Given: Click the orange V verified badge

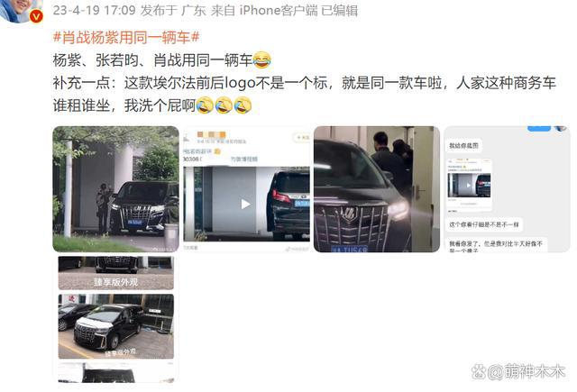Looking at the screenshot, I should pyautogui.click(x=36, y=16).
